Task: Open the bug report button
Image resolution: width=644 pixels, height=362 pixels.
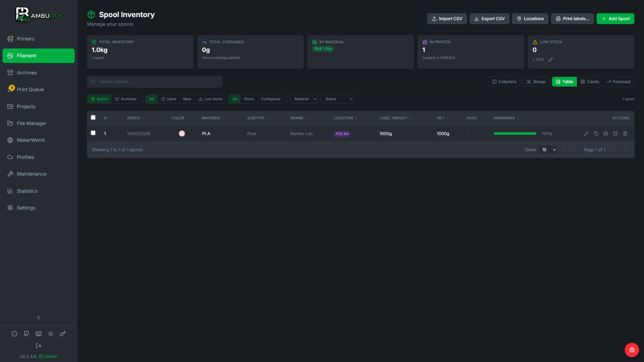Action: point(632,350)
